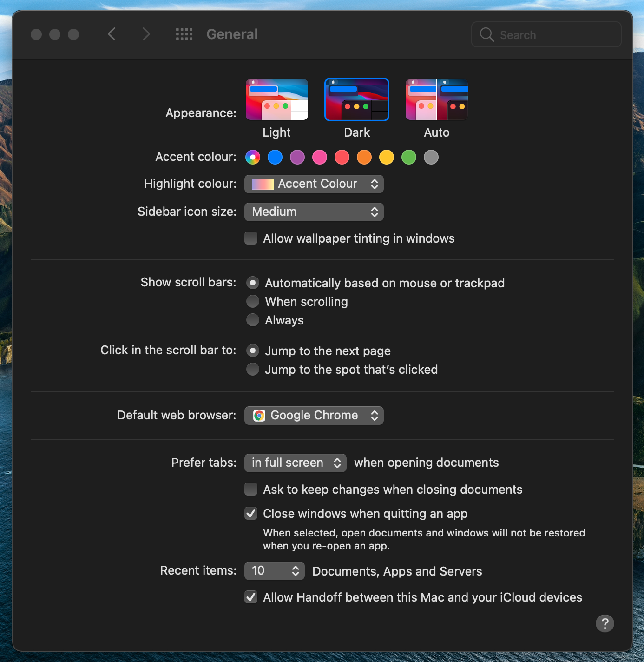Uncheck Close windows when quitting an app

point(251,513)
